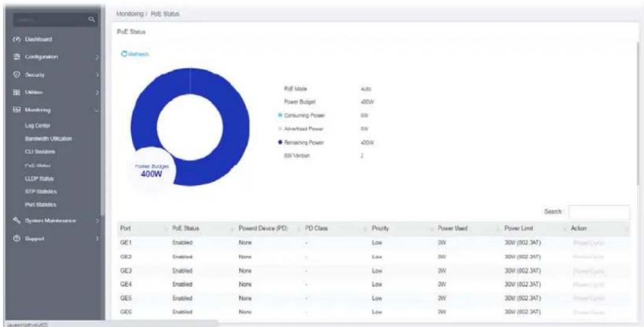This screenshot has height=327, width=644.
Task: Click Low priority in GE2 row
Action: pyautogui.click(x=377, y=256)
